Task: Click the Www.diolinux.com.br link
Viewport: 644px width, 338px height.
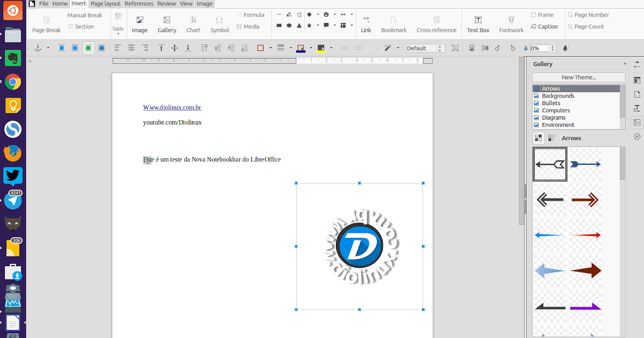Action: tap(172, 107)
